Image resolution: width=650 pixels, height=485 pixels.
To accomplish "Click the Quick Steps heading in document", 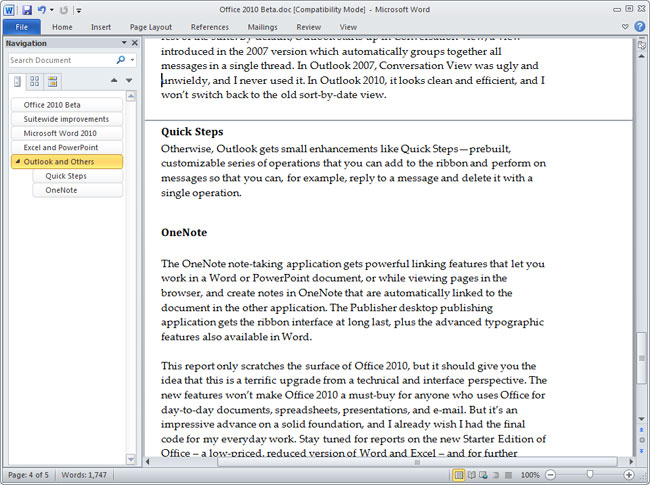I will [x=192, y=132].
